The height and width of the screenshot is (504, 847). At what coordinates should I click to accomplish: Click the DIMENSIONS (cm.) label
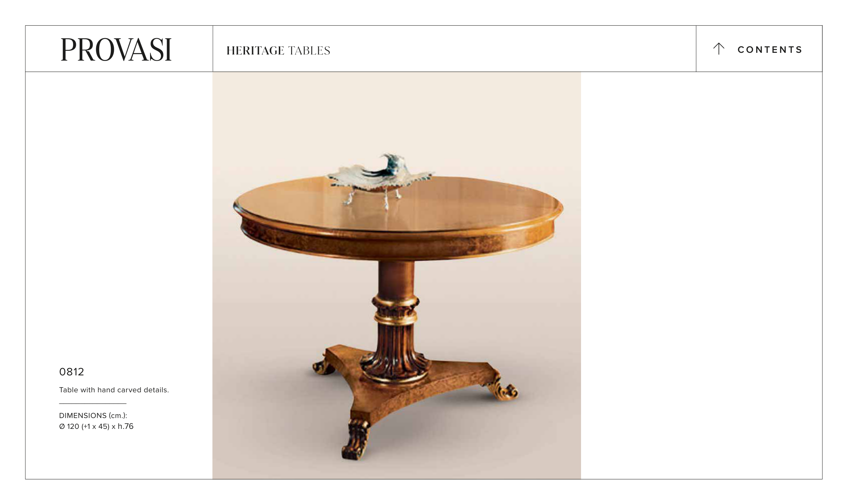93,415
